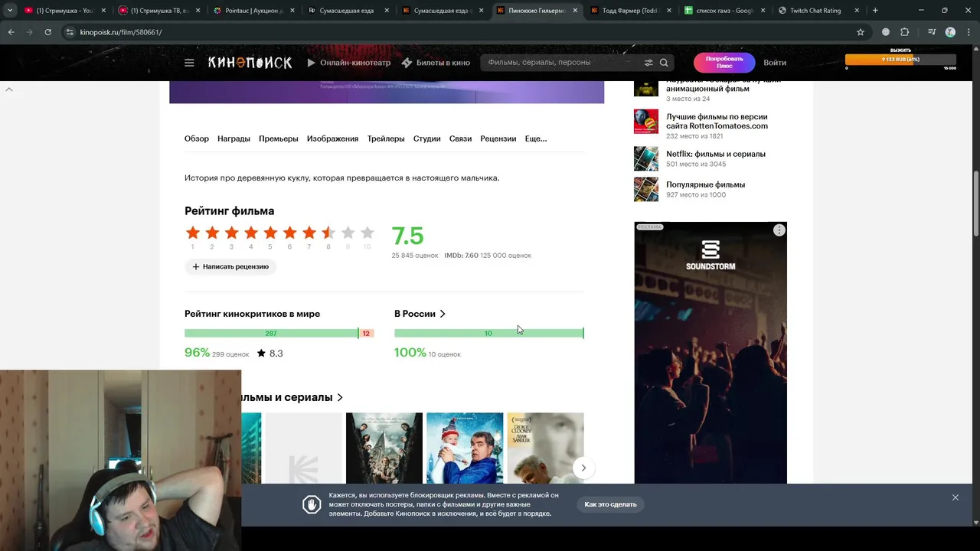Open Netflix: фильмы и сериалы list
The width and height of the screenshot is (980, 551).
point(716,154)
